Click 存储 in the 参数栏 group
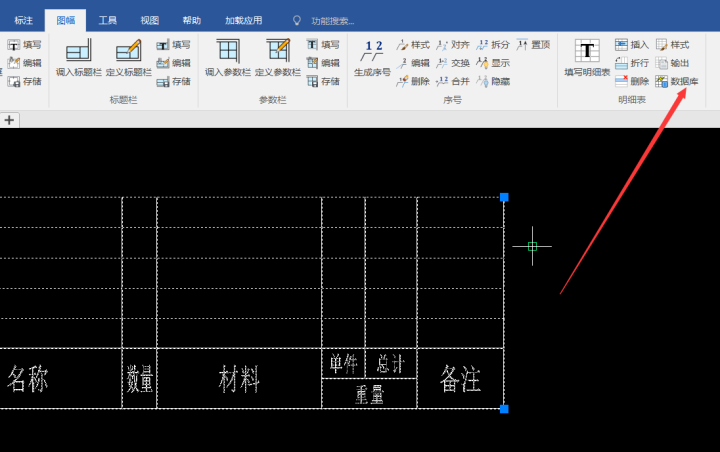720x452 pixels. coord(323,81)
